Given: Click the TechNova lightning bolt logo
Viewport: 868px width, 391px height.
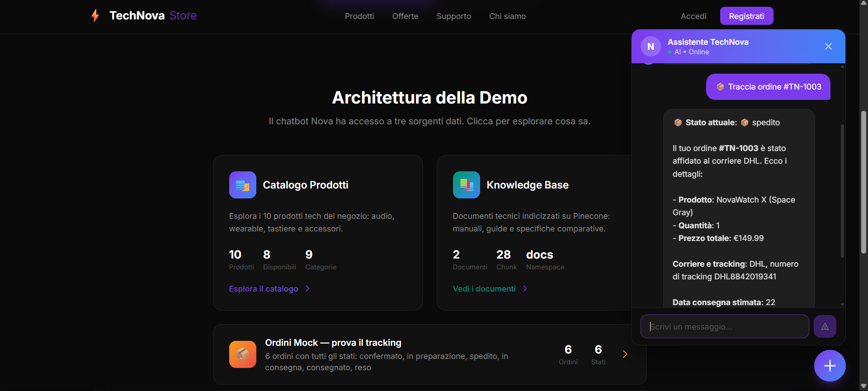Looking at the screenshot, I should (95, 16).
